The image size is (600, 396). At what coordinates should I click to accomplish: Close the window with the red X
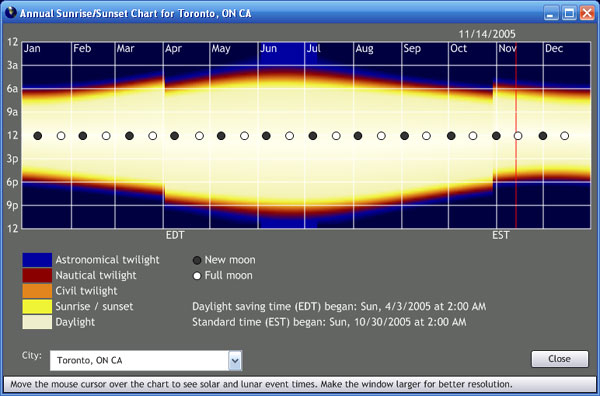pyautogui.click(x=587, y=13)
